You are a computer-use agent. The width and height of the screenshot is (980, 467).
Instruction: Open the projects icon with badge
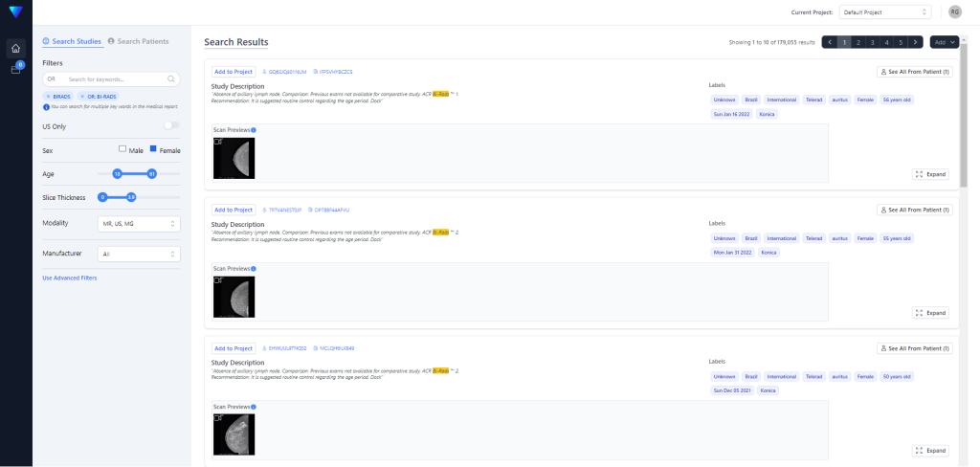coord(15,69)
